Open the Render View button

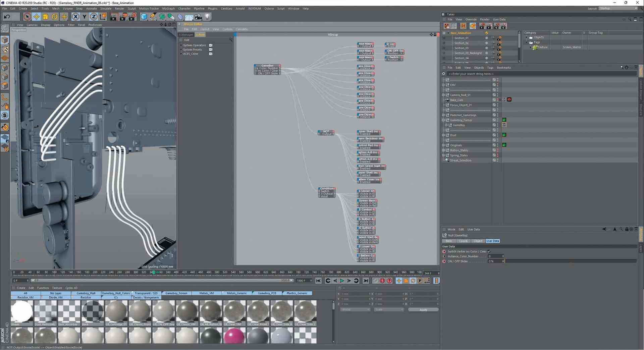114,17
